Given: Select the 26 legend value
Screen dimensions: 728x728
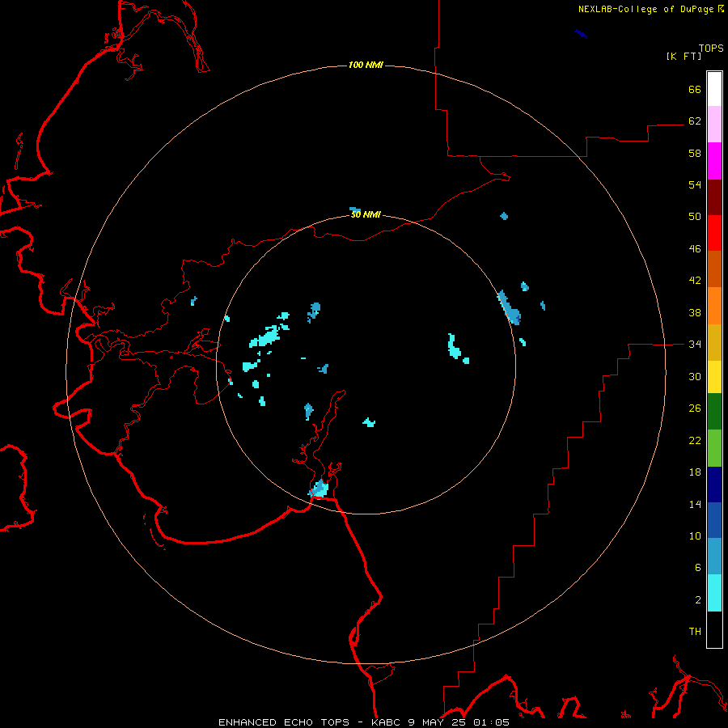Looking at the screenshot, I should pyautogui.click(x=695, y=408).
